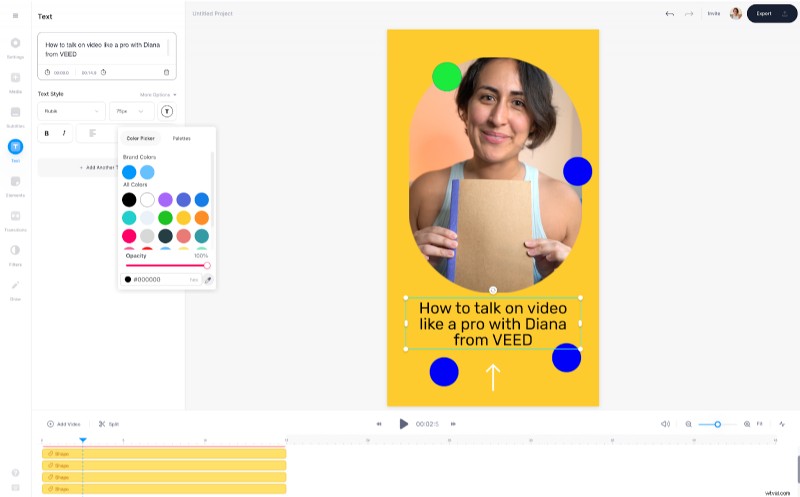This screenshot has height=497, width=800.
Task: Mute the audio volume
Action: [665, 424]
